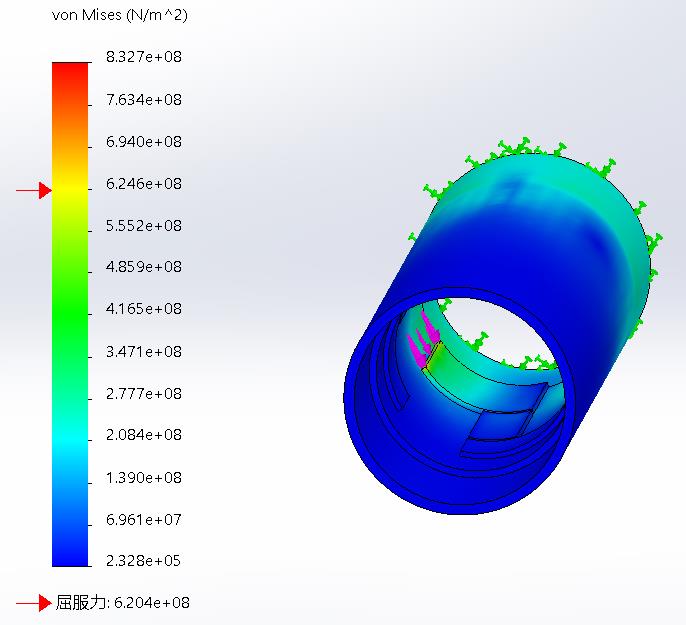Viewport: 686px width, 625px height.
Task: Click the red yield marker arrow beside color bar
Action: [34, 190]
